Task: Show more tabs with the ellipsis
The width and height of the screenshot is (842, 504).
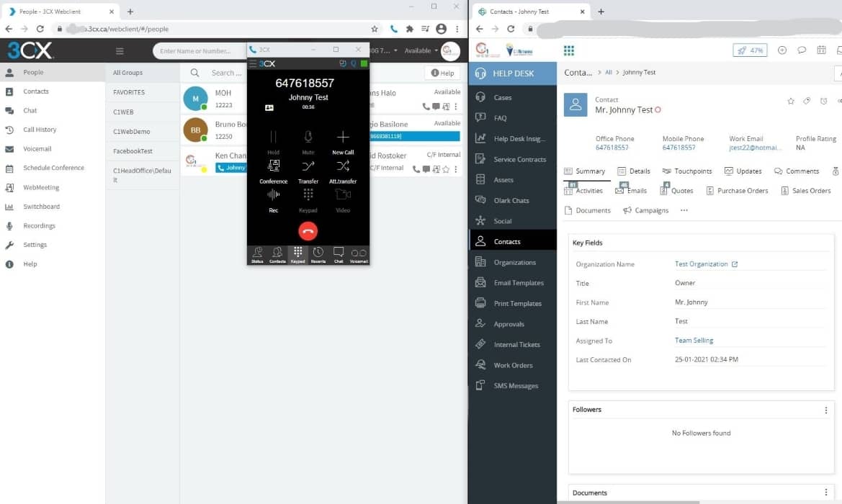Action: tap(684, 210)
